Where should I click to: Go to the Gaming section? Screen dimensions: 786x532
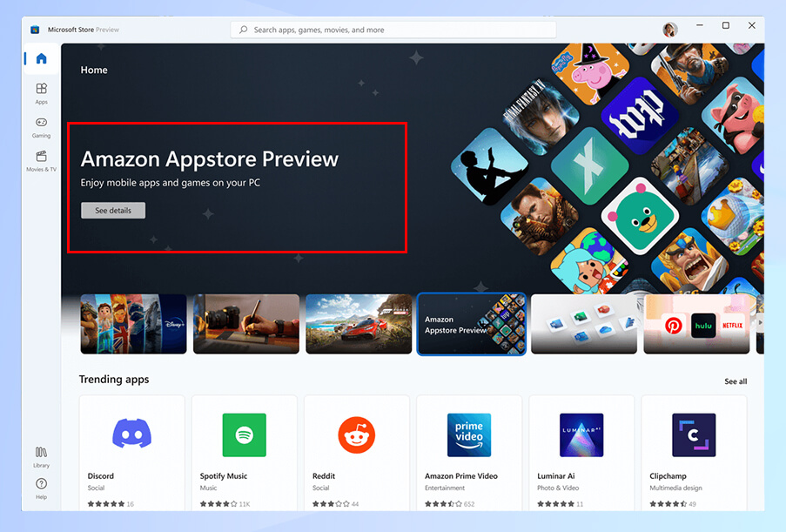(x=41, y=127)
